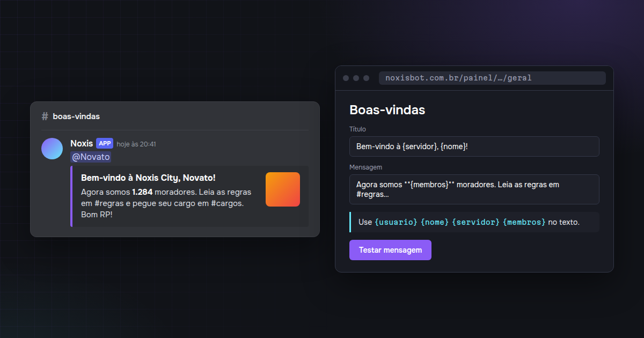The height and width of the screenshot is (338, 644).
Task: Click the @Novato mention
Action: point(91,157)
